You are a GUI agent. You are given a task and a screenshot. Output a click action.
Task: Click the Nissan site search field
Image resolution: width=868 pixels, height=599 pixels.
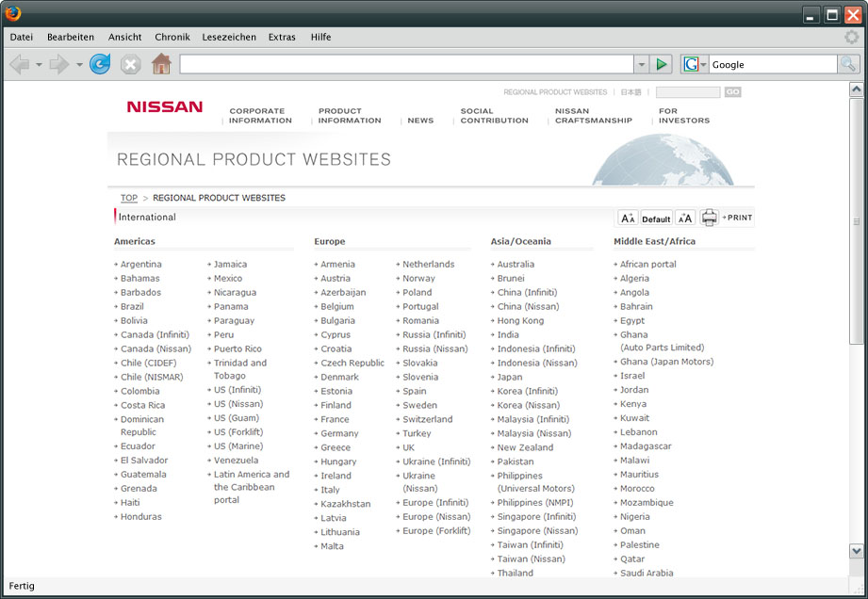coord(688,91)
